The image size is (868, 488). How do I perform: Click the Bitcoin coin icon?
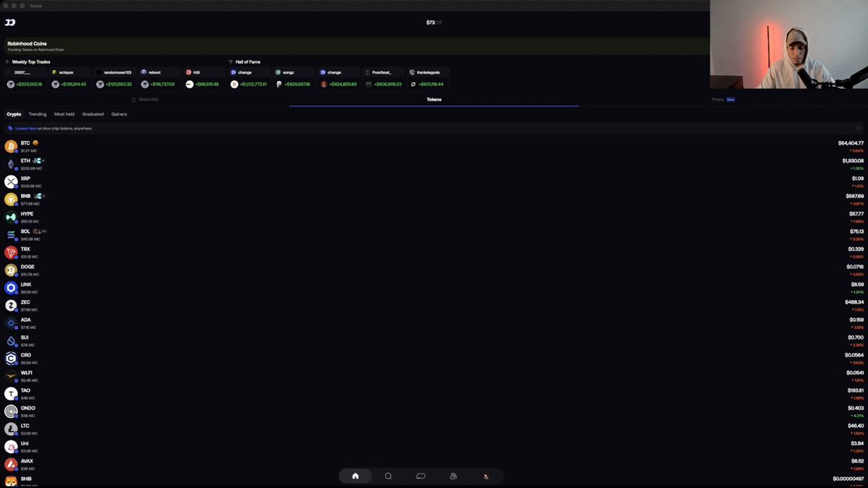pos(11,147)
